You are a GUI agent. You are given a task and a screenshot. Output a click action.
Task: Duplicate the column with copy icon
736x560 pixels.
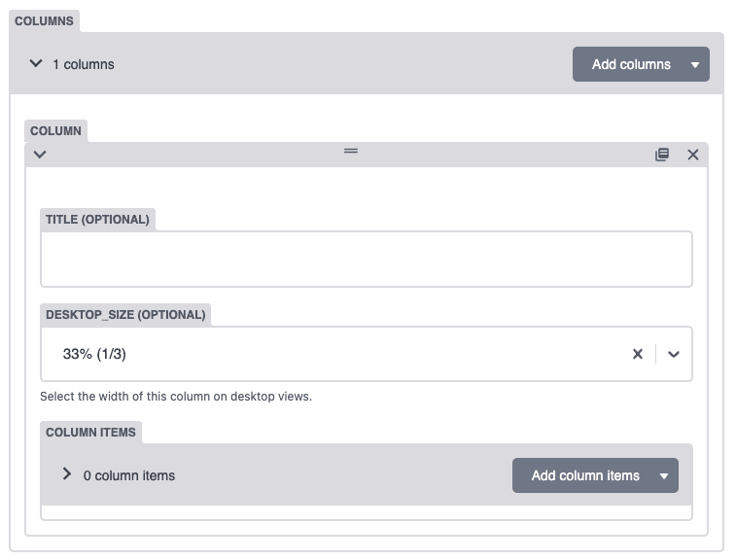tap(662, 155)
